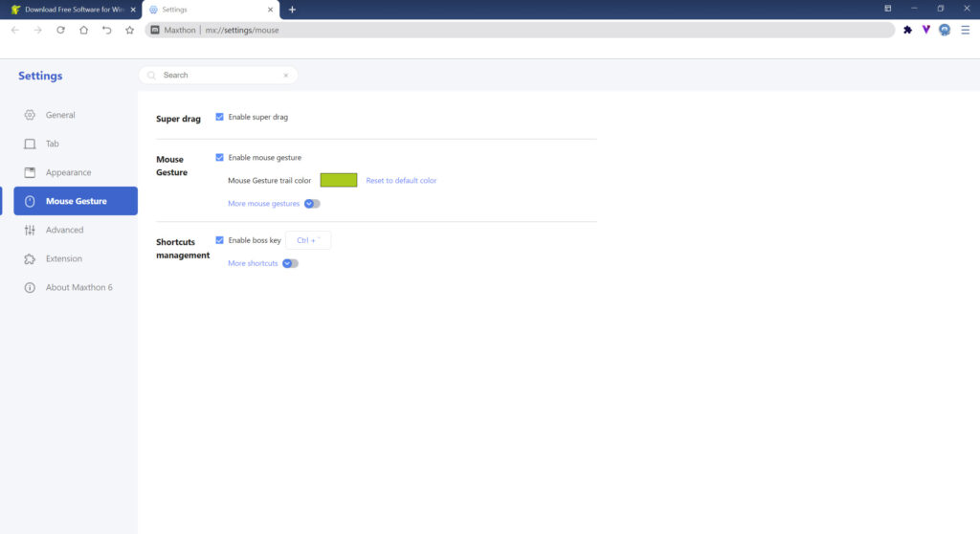Switch to the Download Free Software tab

(x=67, y=9)
